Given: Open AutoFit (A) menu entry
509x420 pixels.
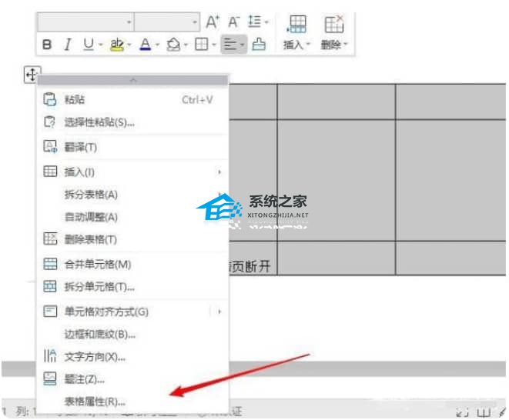Looking at the screenshot, I should pyautogui.click(x=133, y=217).
